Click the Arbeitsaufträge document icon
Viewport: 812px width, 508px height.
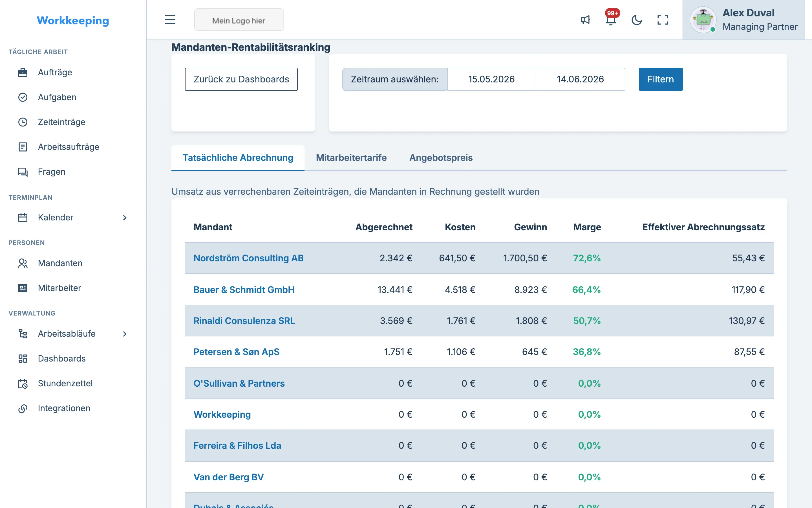click(23, 147)
